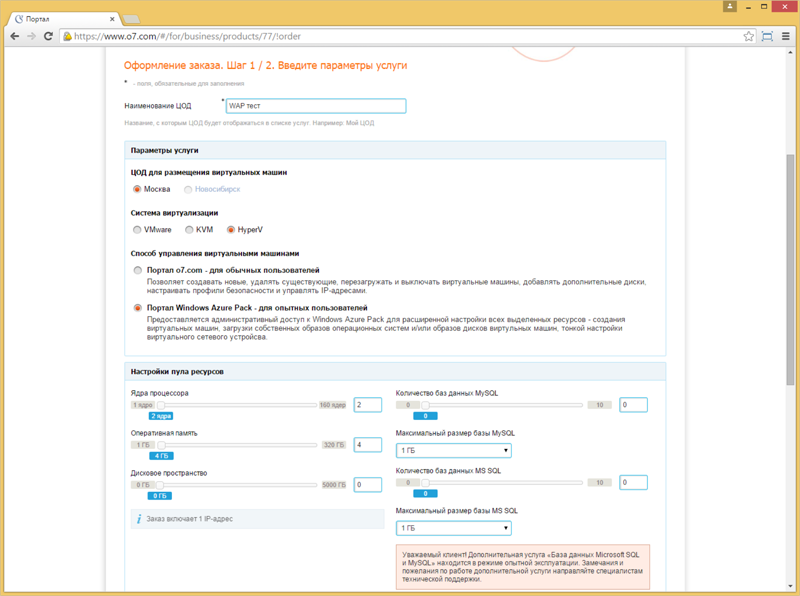Click the Настройки пула ресурсов section header
Image resolution: width=800 pixels, height=596 pixels.
[395, 371]
